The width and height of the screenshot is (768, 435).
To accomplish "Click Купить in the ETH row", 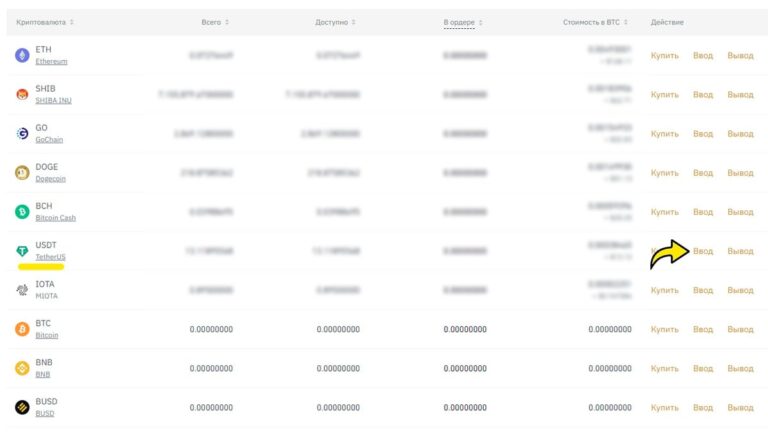I will (x=665, y=55).
